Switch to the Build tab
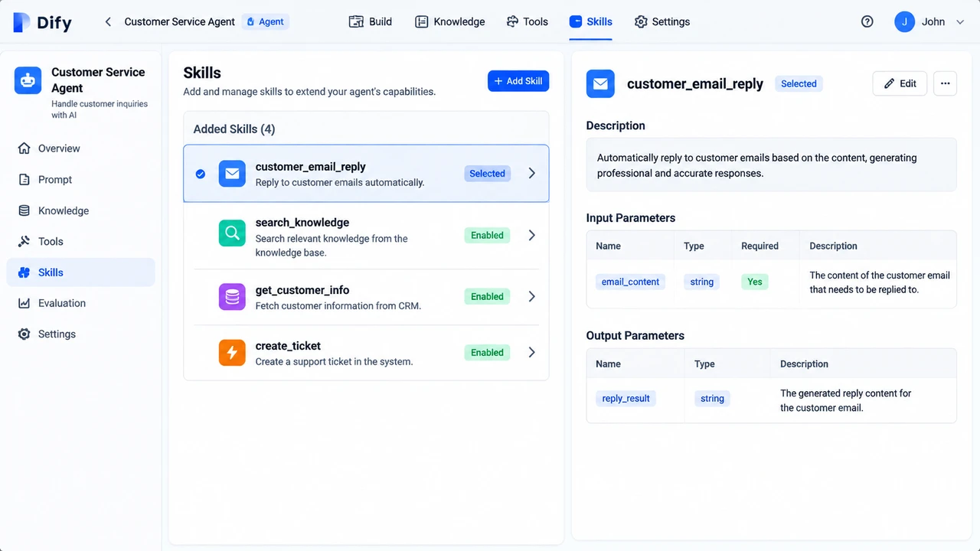This screenshot has width=980, height=551. (371, 21)
